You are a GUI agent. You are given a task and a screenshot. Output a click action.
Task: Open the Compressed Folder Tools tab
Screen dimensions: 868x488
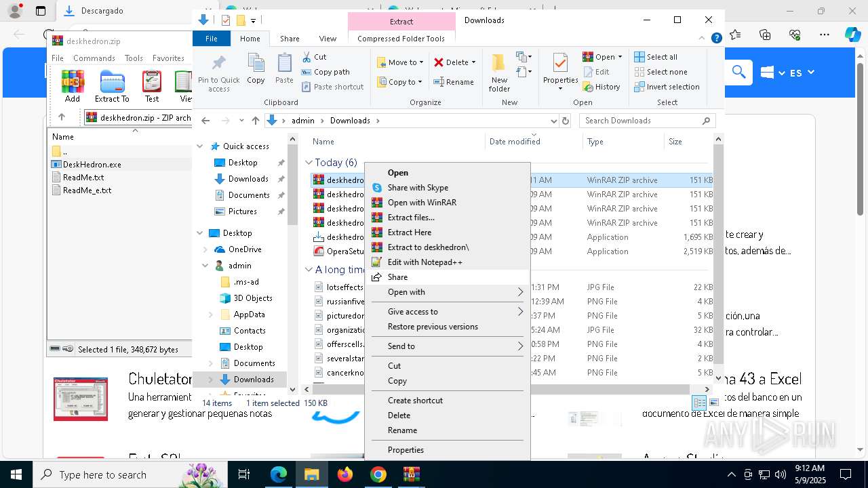point(401,39)
